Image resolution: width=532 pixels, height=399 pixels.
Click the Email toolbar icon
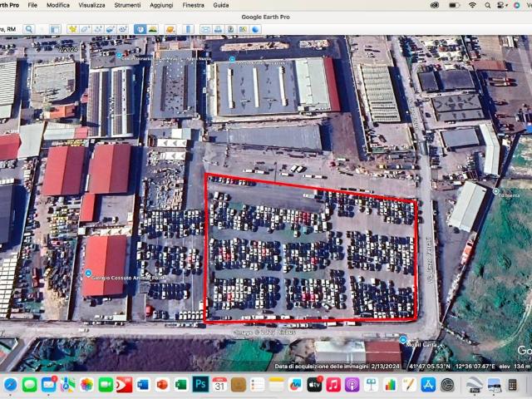click(x=205, y=29)
